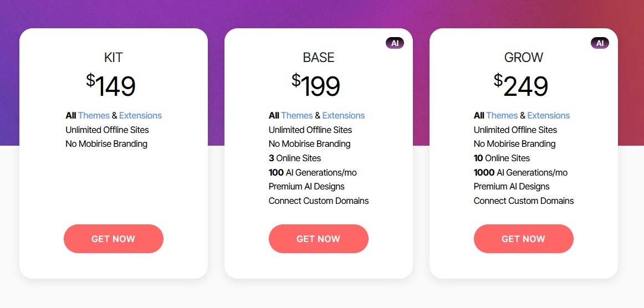Click the $249 price
Viewport: 644px width, 308px height.
point(521,86)
